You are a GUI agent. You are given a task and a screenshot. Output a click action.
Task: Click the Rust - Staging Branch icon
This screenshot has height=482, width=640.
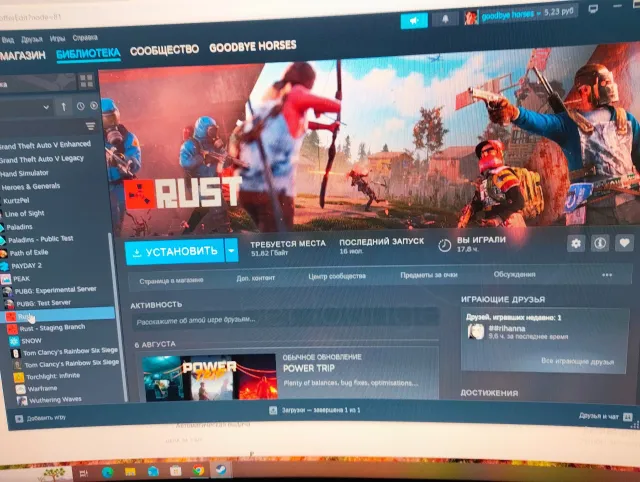[12, 329]
